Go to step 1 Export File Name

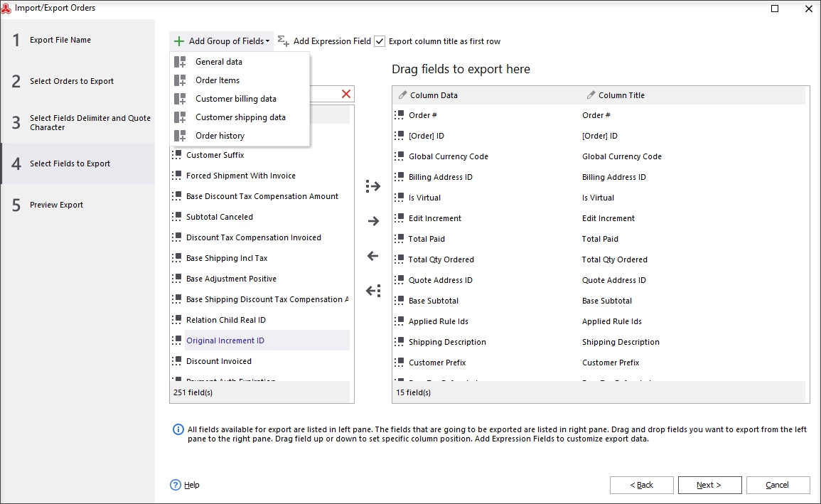click(77, 40)
